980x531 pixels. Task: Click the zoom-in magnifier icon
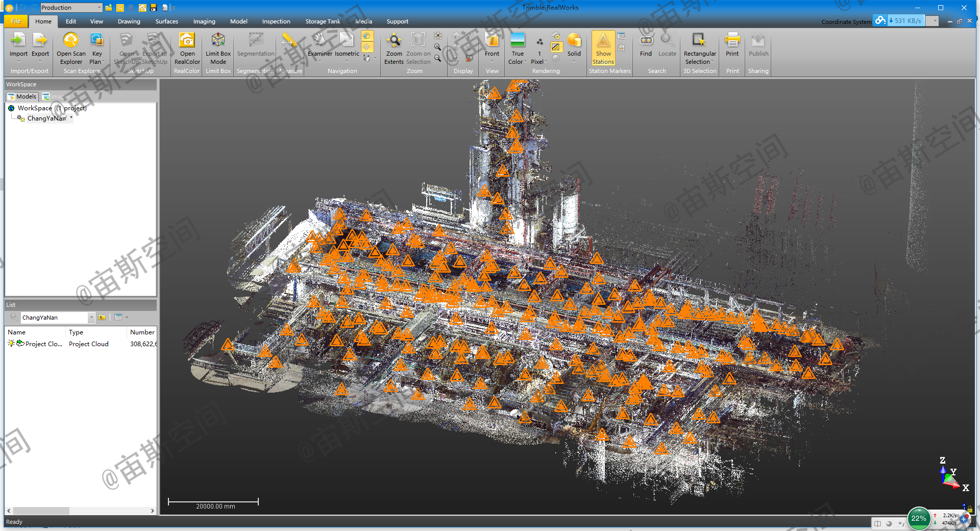437,47
